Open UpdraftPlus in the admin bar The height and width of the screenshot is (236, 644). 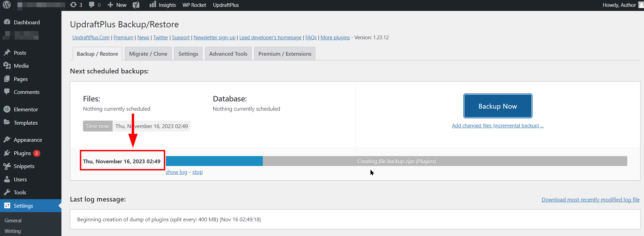pyautogui.click(x=226, y=5)
